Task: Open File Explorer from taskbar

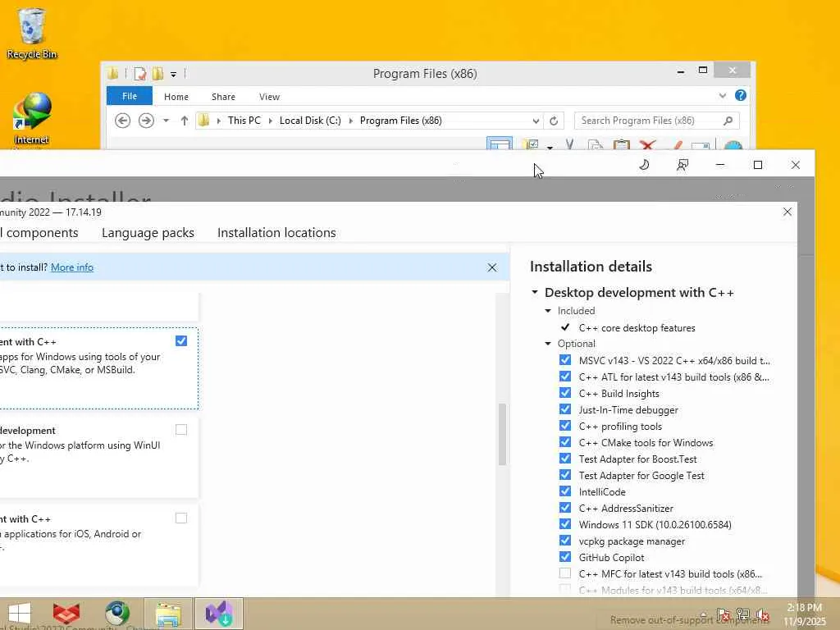Action: coord(168,614)
